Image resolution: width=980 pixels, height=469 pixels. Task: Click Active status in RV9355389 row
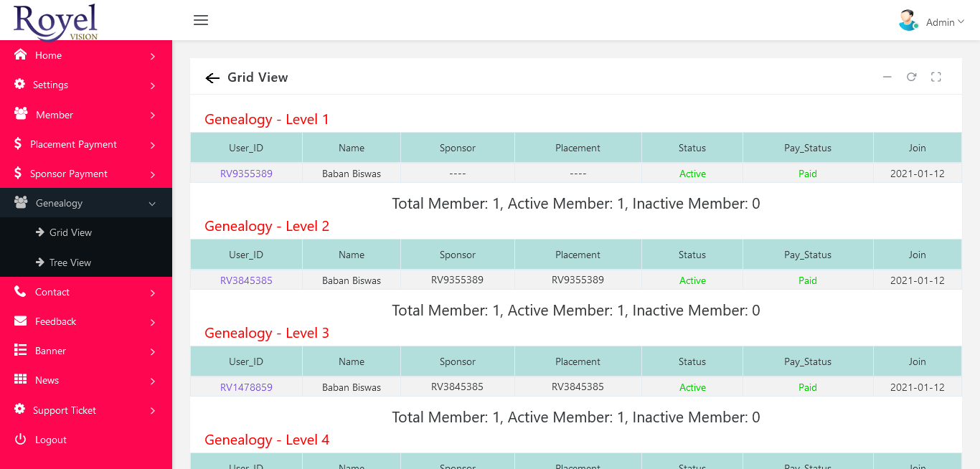click(692, 174)
